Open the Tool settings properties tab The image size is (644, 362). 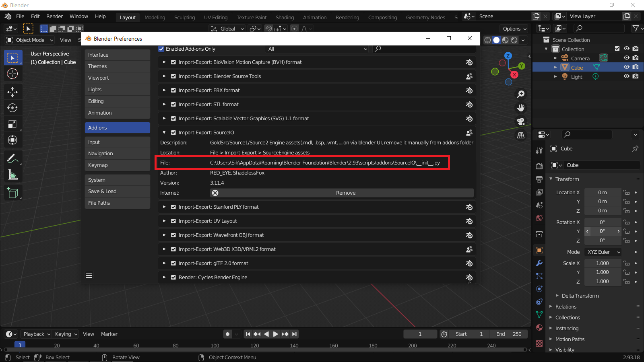pyautogui.click(x=539, y=150)
